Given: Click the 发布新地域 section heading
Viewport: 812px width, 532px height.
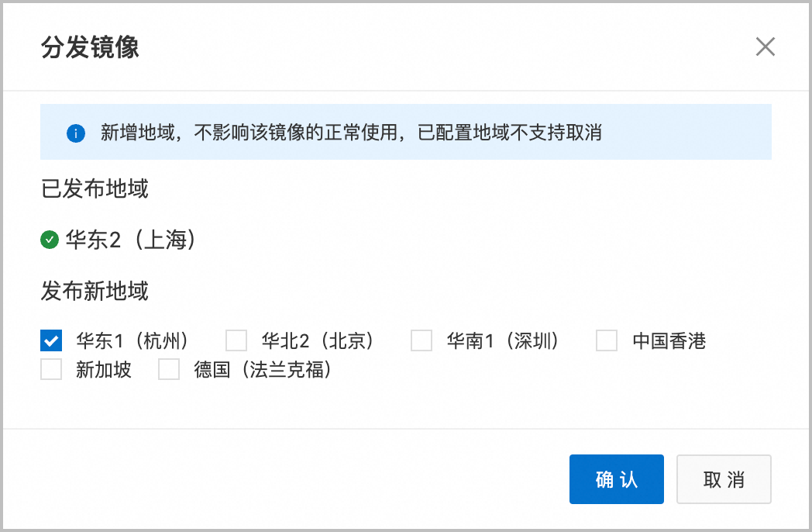Looking at the screenshot, I should tap(95, 290).
